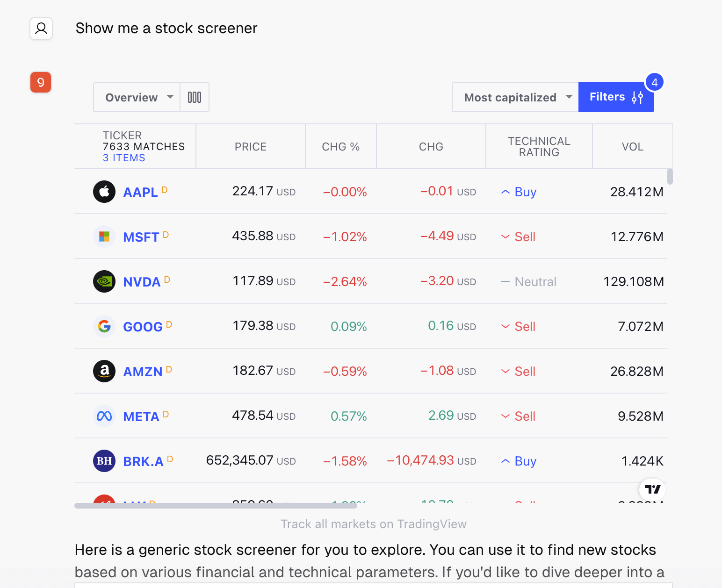
Task: Click the Google logo next to GOOG
Action: coord(104,326)
